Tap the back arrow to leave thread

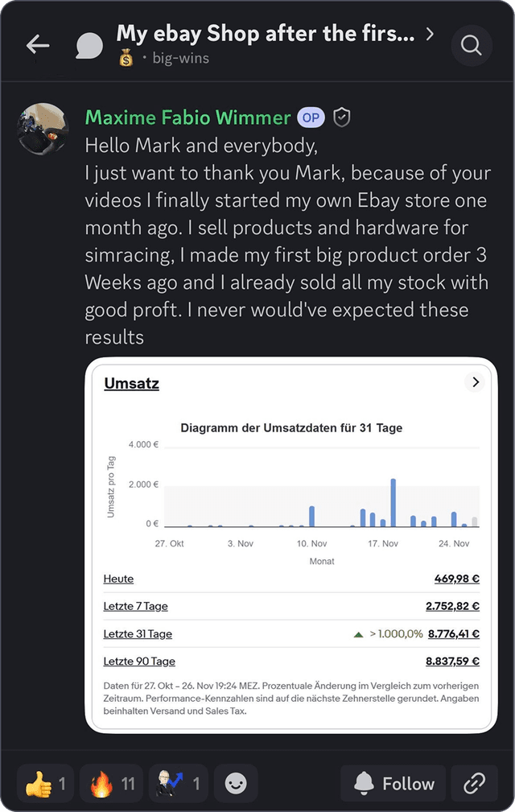tap(37, 45)
